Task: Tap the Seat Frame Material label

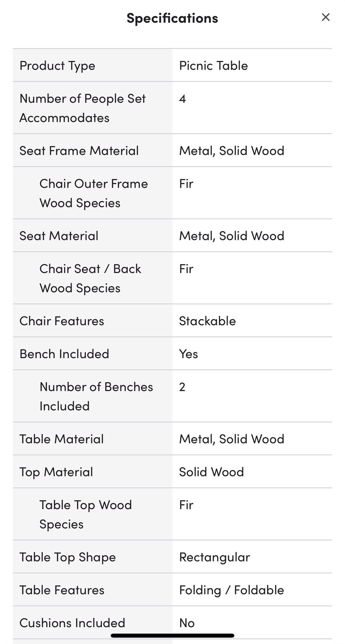Action: coord(79,151)
